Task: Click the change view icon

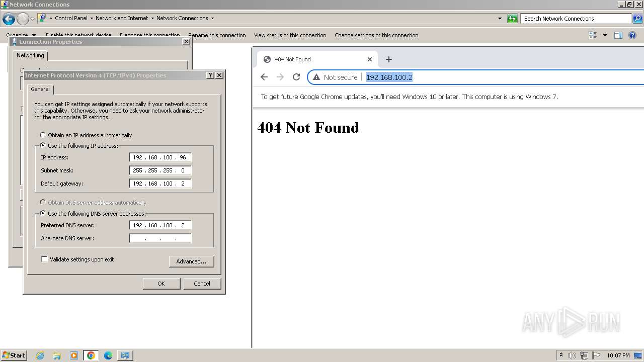Action: (x=593, y=35)
